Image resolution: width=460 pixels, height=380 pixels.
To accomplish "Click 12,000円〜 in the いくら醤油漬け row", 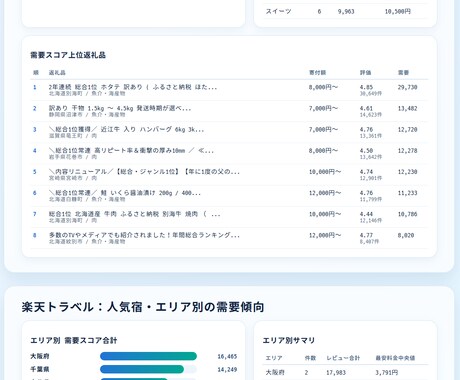I will point(325,193).
